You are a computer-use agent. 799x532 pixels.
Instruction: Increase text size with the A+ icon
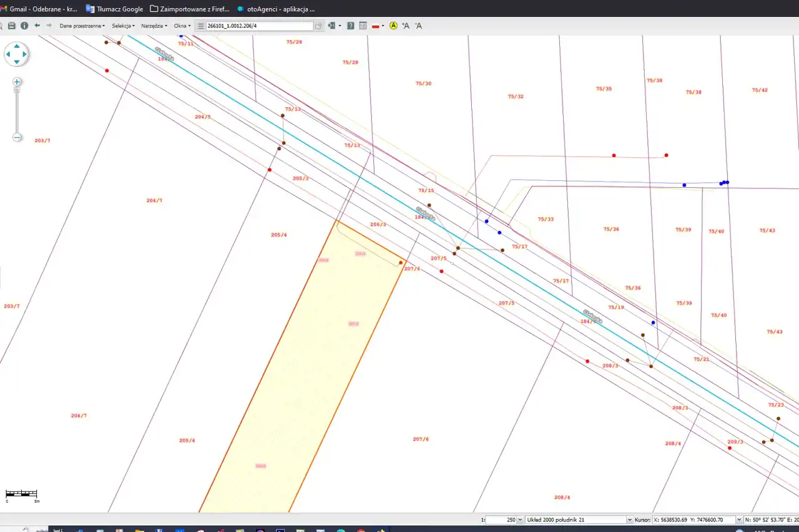coord(406,26)
